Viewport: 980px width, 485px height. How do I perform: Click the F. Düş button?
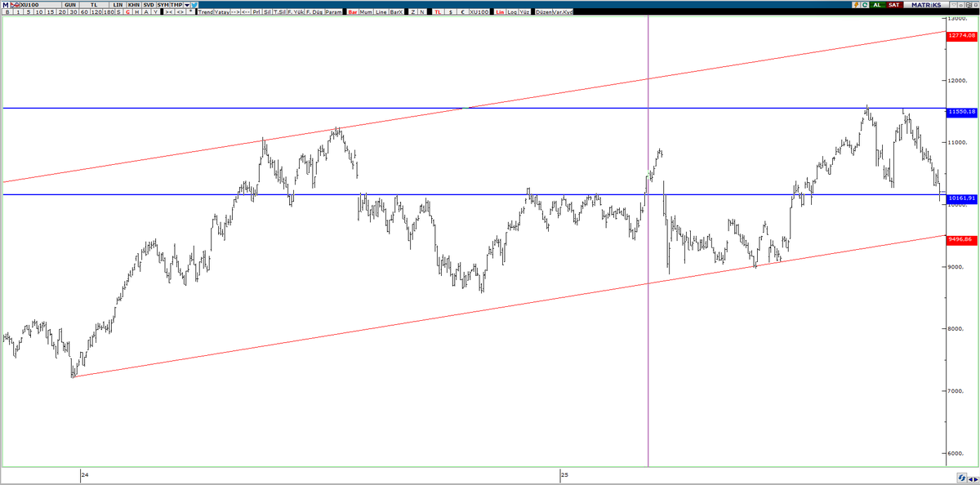point(314,12)
